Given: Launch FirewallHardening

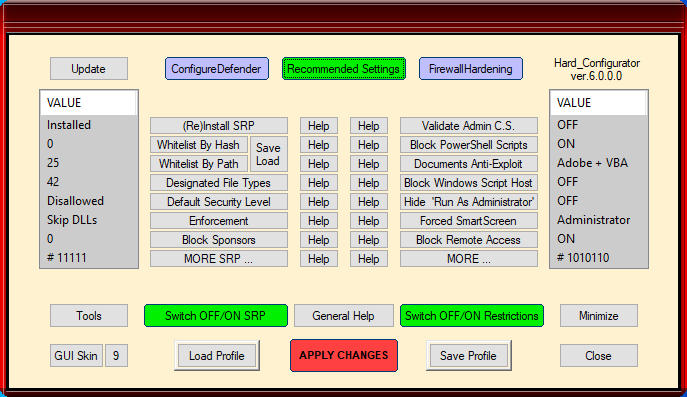Looking at the screenshot, I should [471, 69].
